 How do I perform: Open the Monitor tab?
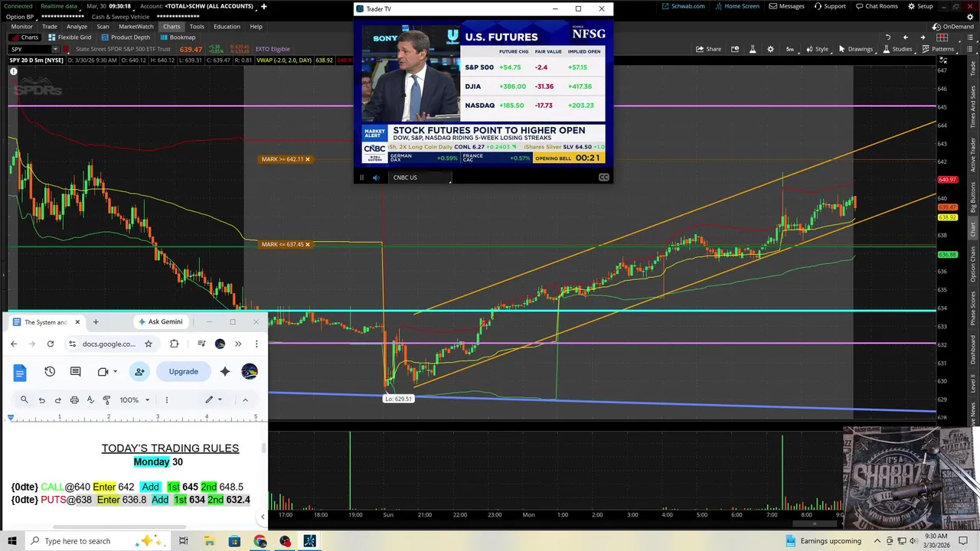click(x=21, y=26)
